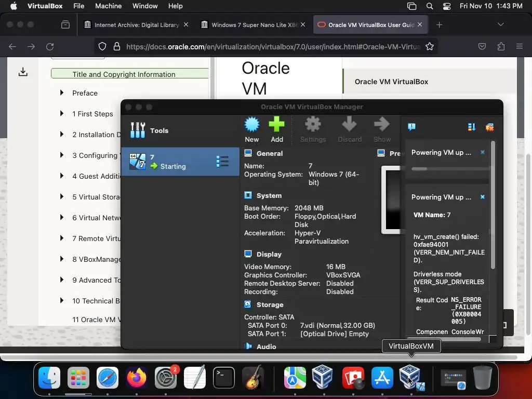Close the Oracle VM VirtualBox User Guide tab

[420, 24]
